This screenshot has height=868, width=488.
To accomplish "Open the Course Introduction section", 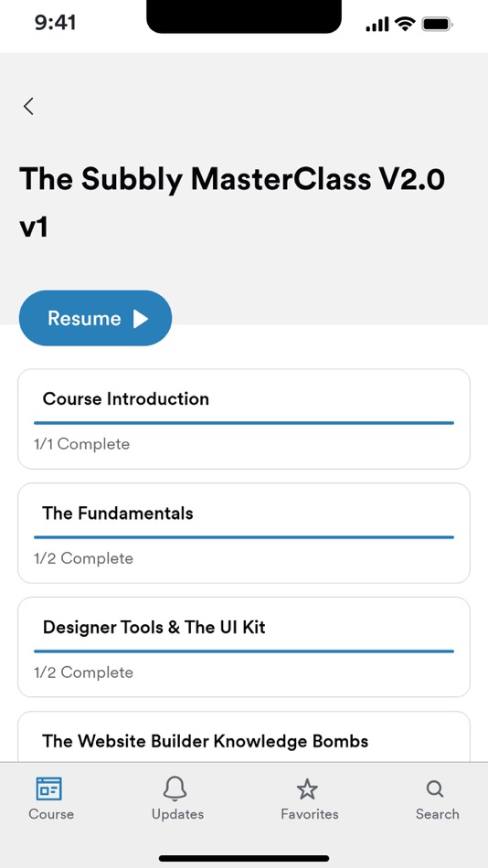I will (244, 419).
